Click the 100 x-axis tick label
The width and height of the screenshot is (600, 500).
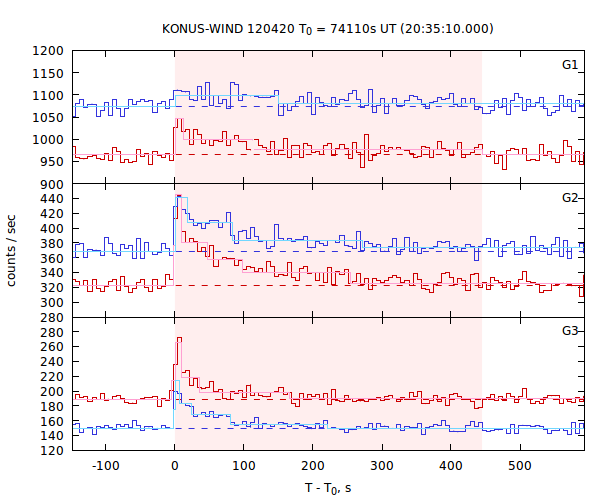coord(244,466)
